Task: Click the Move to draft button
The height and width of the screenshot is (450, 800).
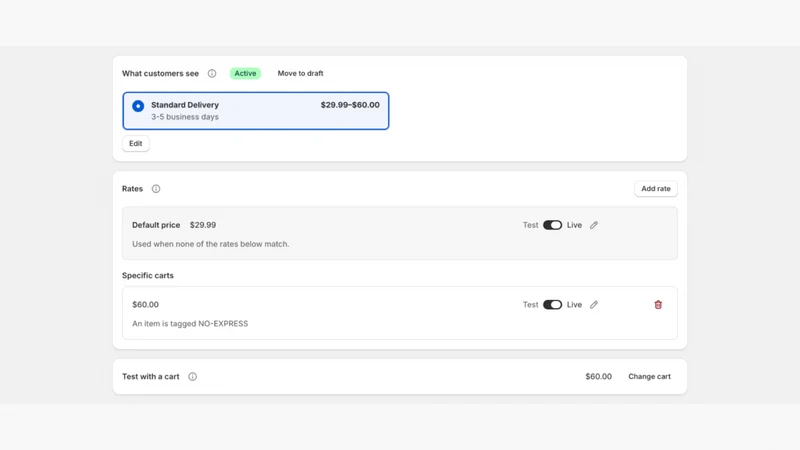Action: pos(301,73)
